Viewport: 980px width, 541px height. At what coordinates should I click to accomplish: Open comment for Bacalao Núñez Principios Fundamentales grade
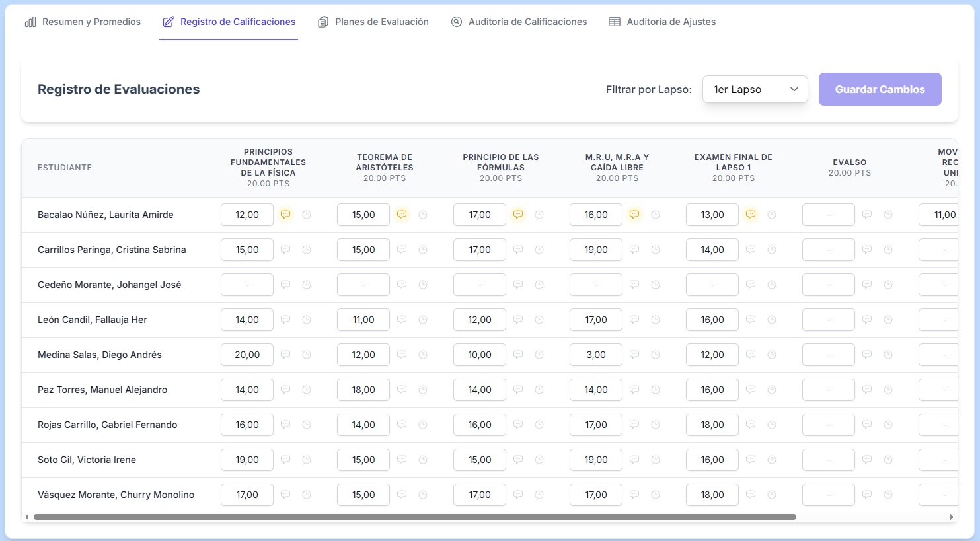(285, 215)
